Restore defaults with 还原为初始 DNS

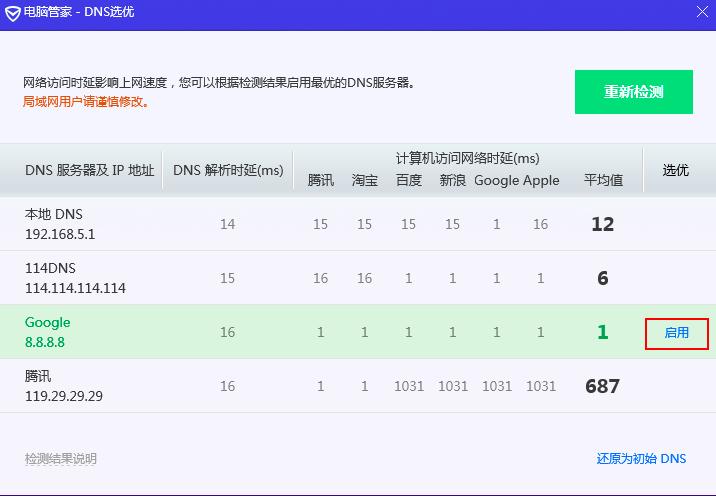coord(641,459)
